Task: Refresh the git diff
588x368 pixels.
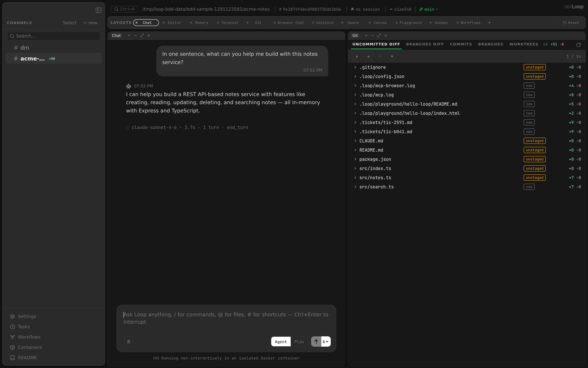Action: click(x=578, y=45)
